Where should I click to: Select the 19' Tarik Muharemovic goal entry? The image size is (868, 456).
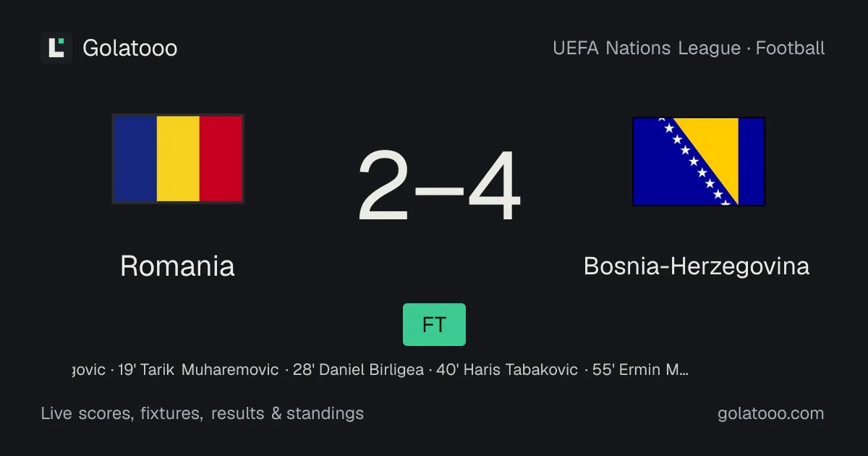point(198,370)
